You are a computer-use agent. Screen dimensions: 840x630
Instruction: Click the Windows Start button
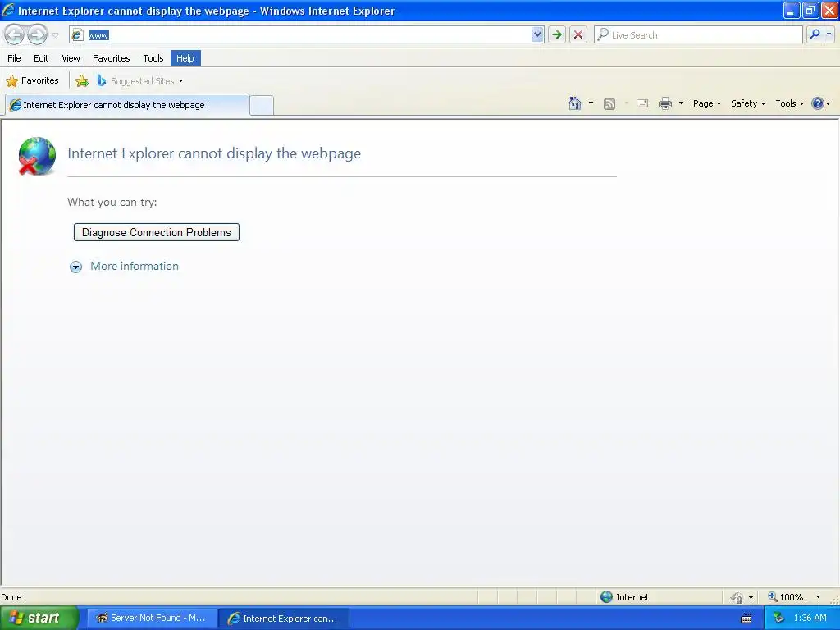pos(39,618)
